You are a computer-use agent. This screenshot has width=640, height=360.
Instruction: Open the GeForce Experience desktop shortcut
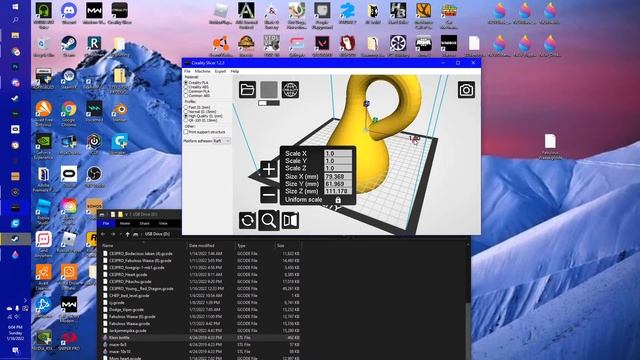[43, 145]
